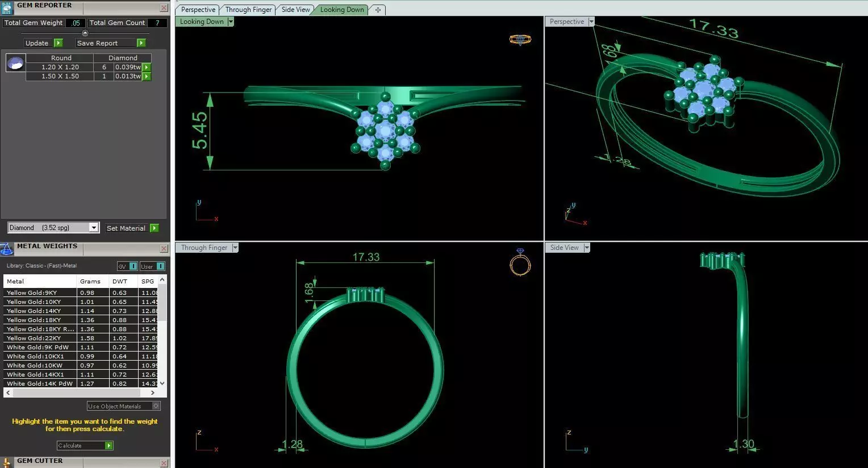868x468 pixels.
Task: Click the Looking Down viewport label
Action: (202, 22)
